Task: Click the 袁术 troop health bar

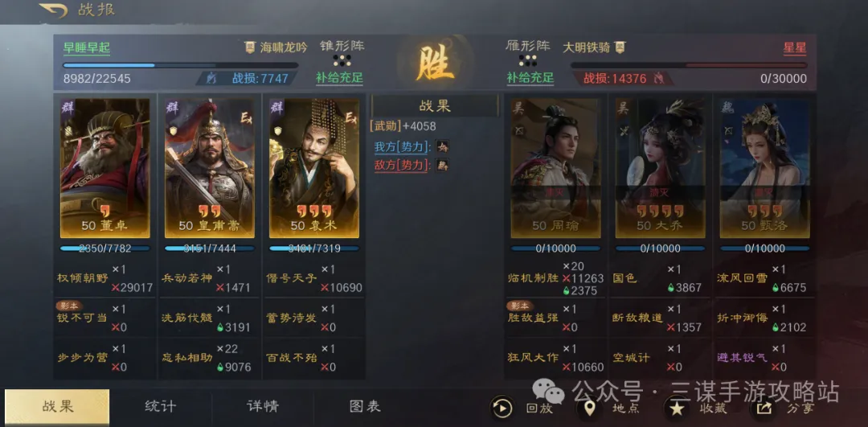Action: (x=314, y=248)
